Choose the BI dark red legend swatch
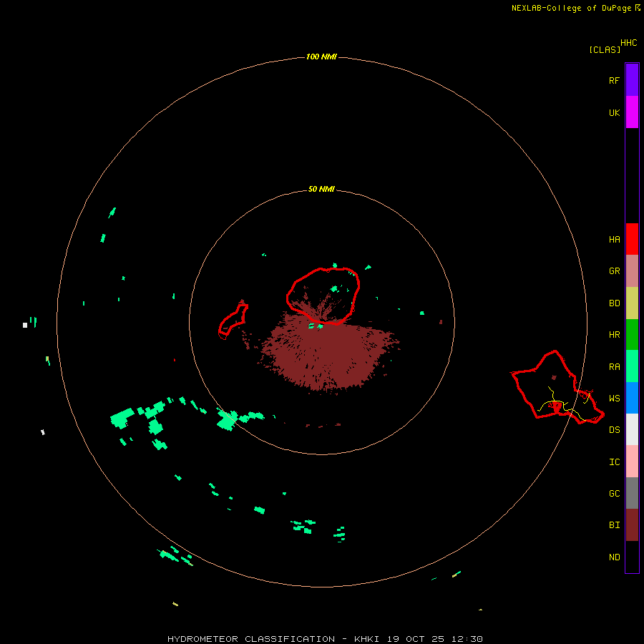Screen dimensions: 644x644 [632, 525]
